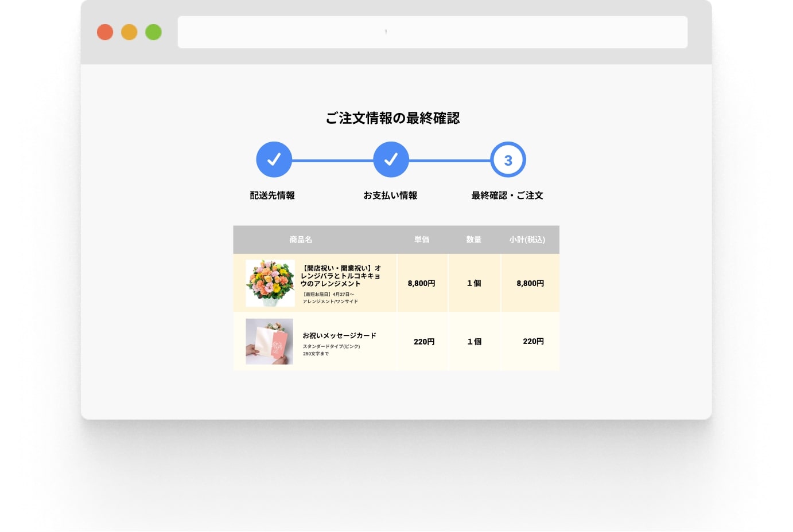The image size is (793, 532).
Task: Select the step 3 numbered circle
Action: click(508, 160)
